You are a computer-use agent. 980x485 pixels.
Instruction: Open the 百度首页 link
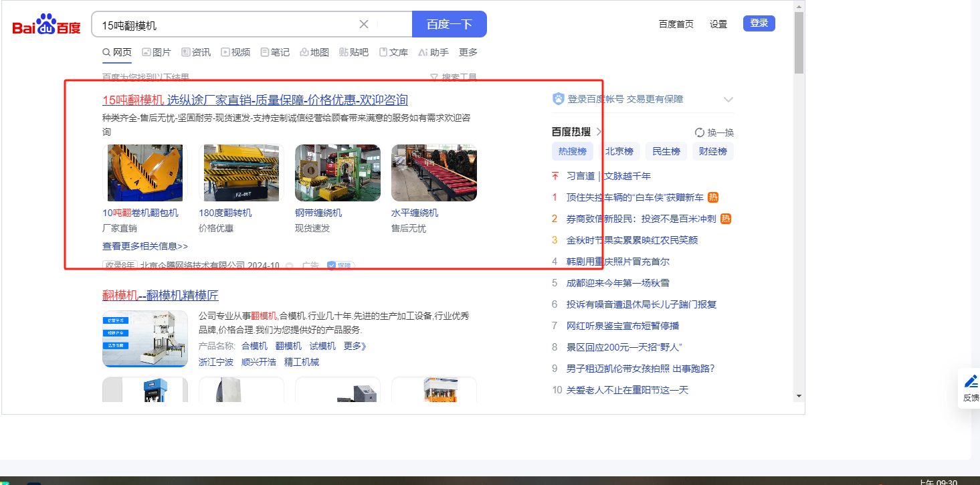pos(676,24)
